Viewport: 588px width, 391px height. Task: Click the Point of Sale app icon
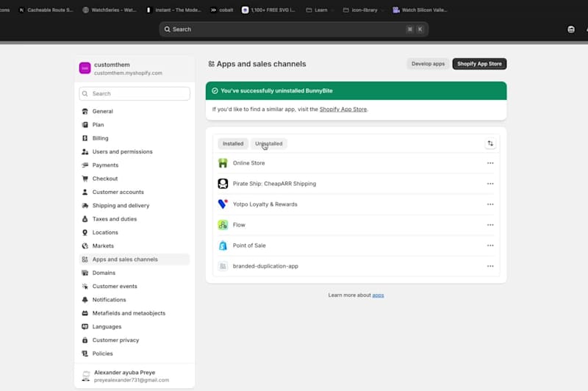(223, 245)
